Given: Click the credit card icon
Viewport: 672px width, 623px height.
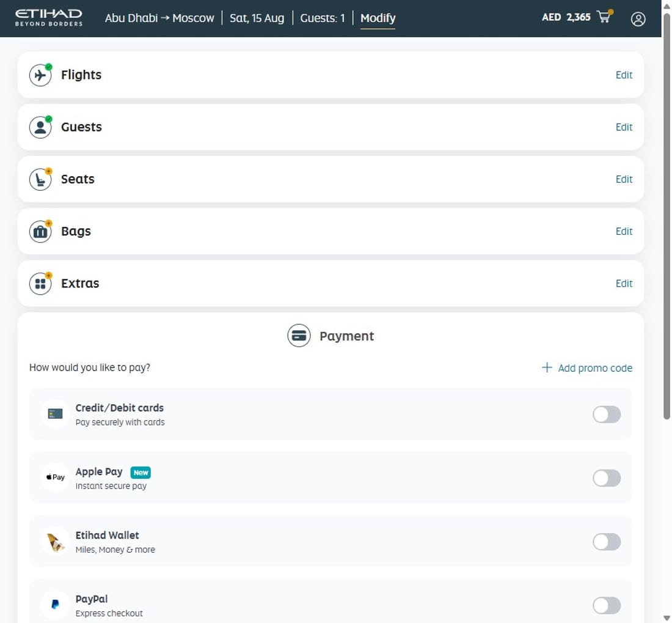Looking at the screenshot, I should (55, 414).
